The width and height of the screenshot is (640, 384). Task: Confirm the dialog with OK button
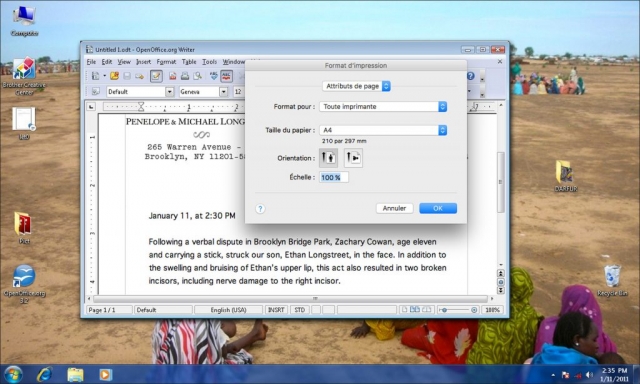coord(438,208)
